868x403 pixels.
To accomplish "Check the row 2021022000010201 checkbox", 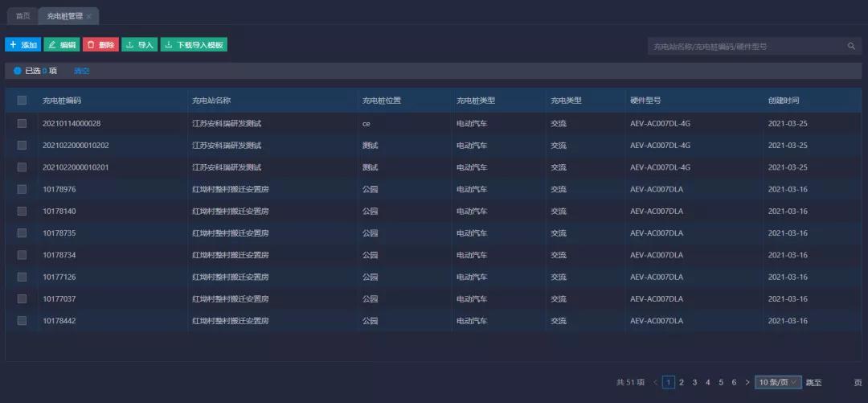I will tap(22, 167).
